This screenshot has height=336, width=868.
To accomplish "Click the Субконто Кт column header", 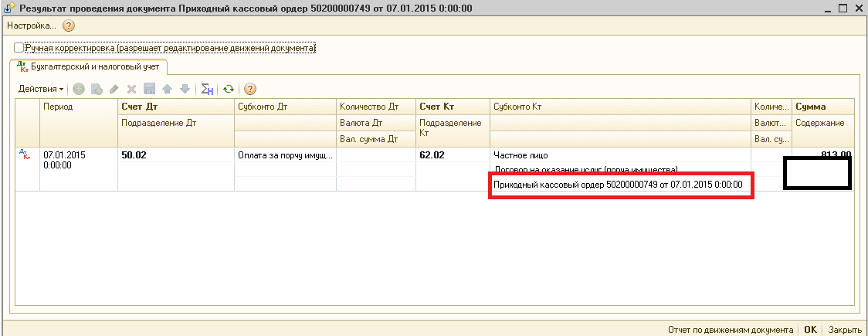I will tap(620, 107).
